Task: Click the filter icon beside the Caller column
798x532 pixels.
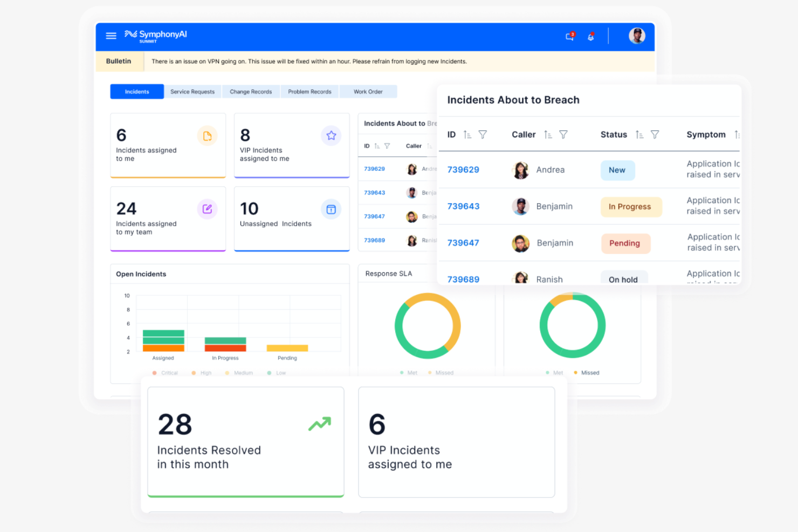Action: pyautogui.click(x=563, y=134)
